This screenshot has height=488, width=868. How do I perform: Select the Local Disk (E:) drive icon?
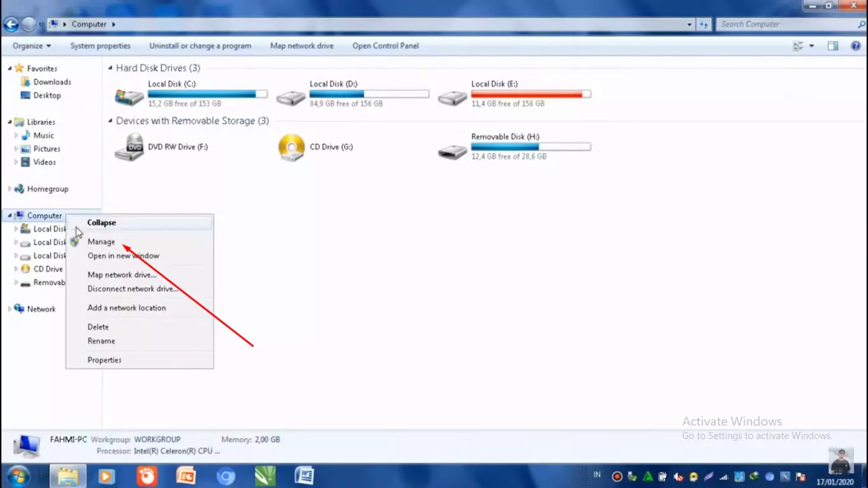(x=453, y=97)
